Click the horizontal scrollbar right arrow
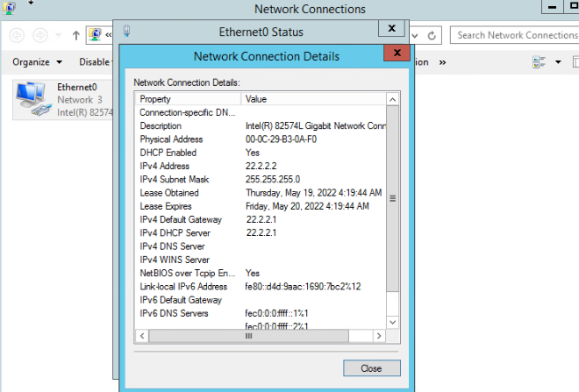 378,336
